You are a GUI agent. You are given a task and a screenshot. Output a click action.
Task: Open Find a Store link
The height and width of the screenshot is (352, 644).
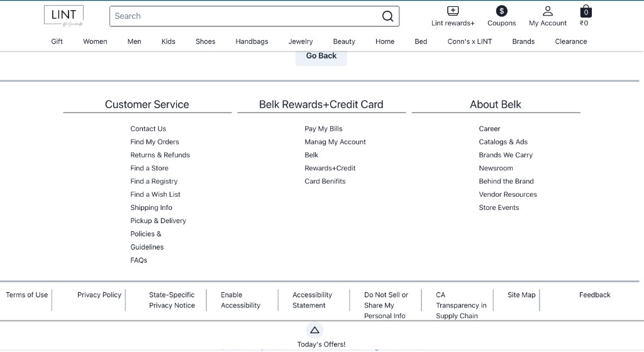[x=150, y=168]
